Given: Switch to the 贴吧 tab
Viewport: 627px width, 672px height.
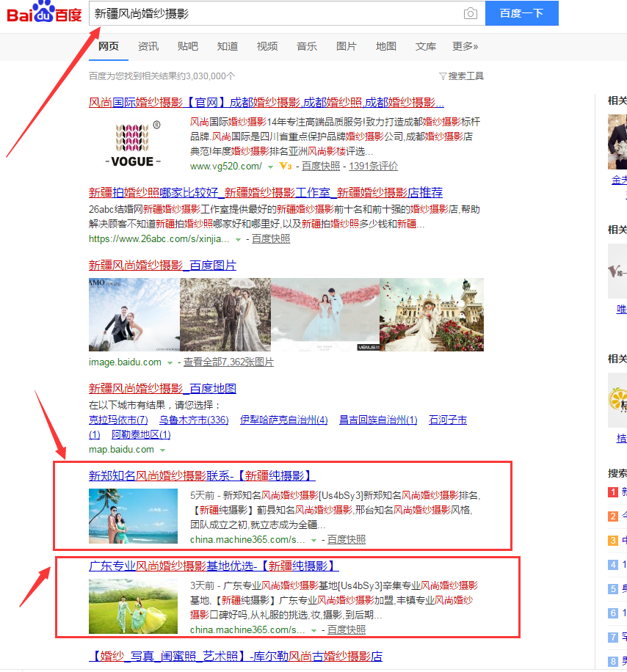Looking at the screenshot, I should coord(188,46).
